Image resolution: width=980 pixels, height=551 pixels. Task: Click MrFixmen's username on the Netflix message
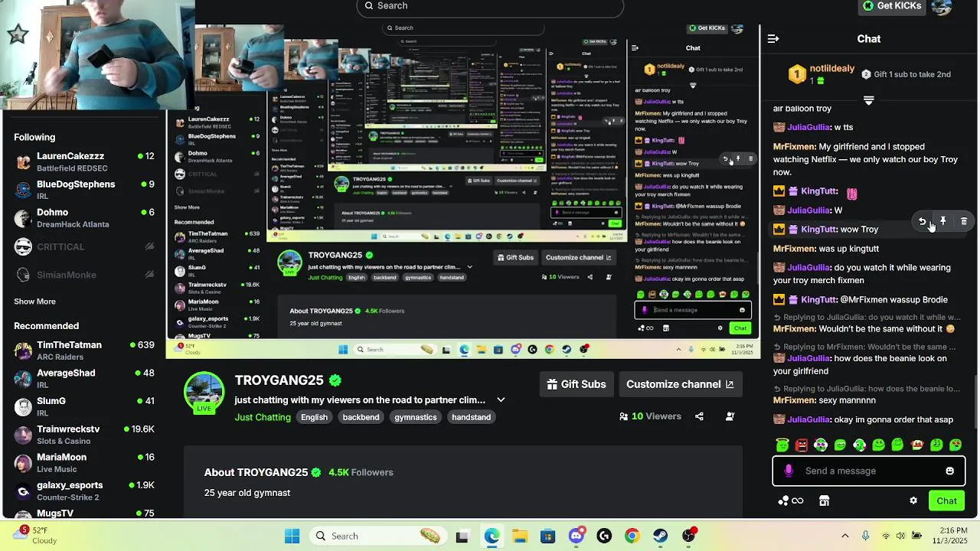coord(795,147)
